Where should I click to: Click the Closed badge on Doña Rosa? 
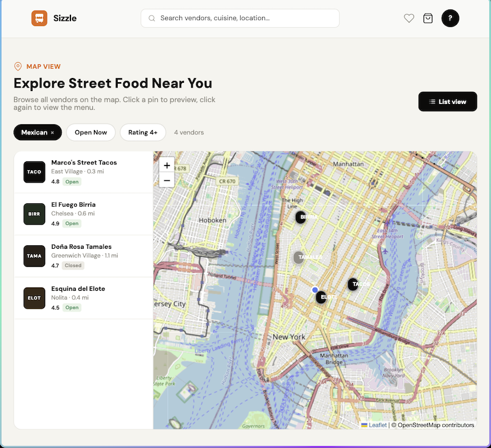pos(73,265)
